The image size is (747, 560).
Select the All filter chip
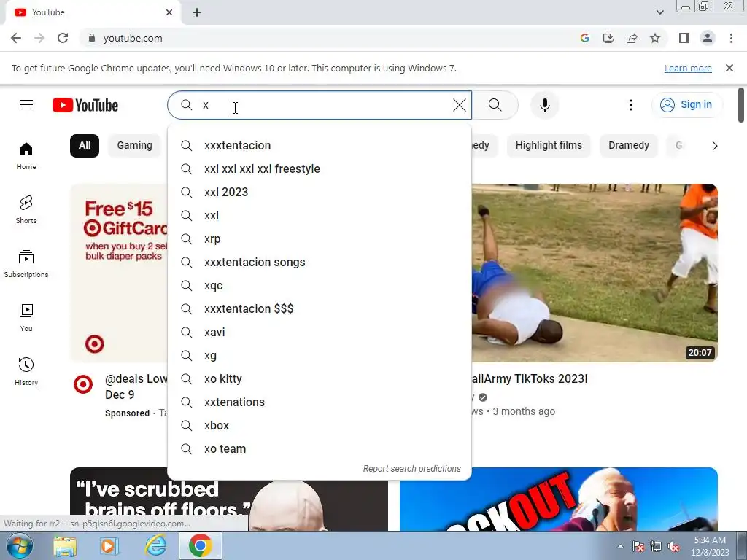85,145
